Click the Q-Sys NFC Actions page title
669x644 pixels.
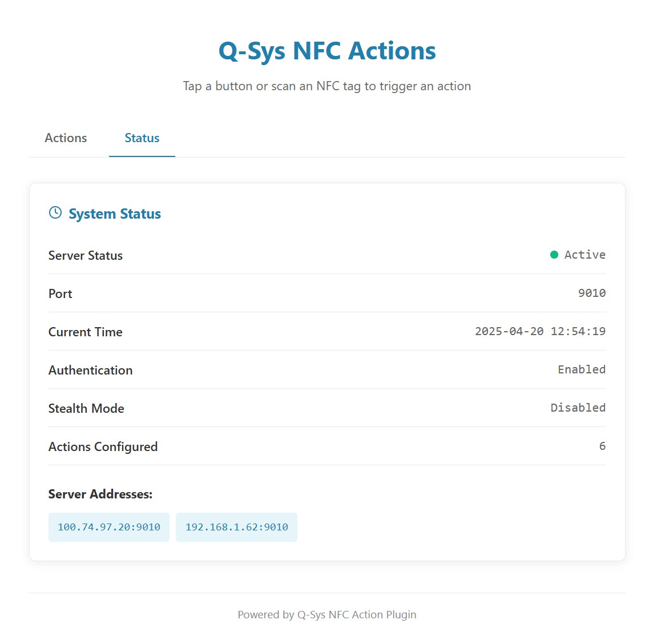(x=327, y=51)
